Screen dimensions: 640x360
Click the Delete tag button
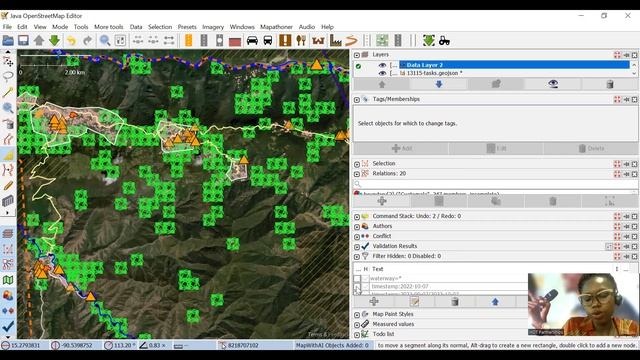(x=591, y=148)
